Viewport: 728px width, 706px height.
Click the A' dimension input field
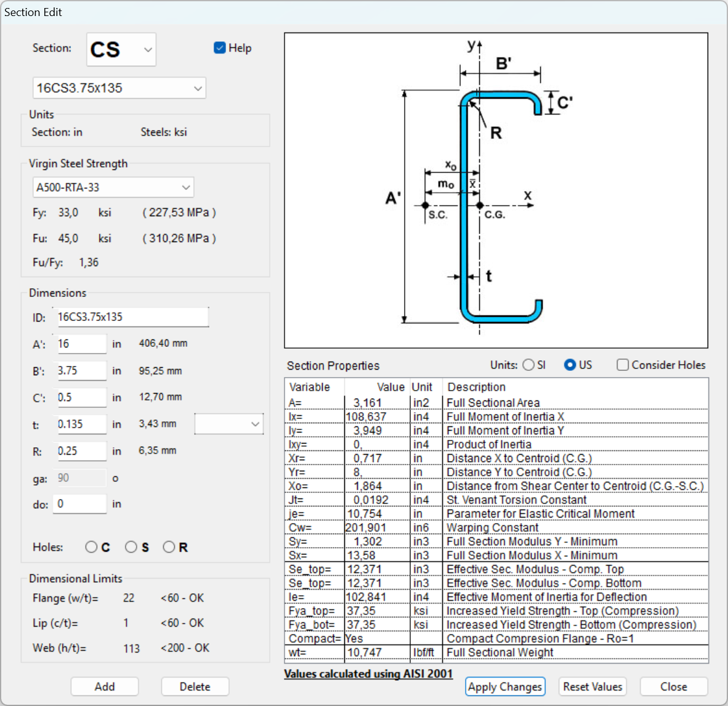click(x=81, y=344)
